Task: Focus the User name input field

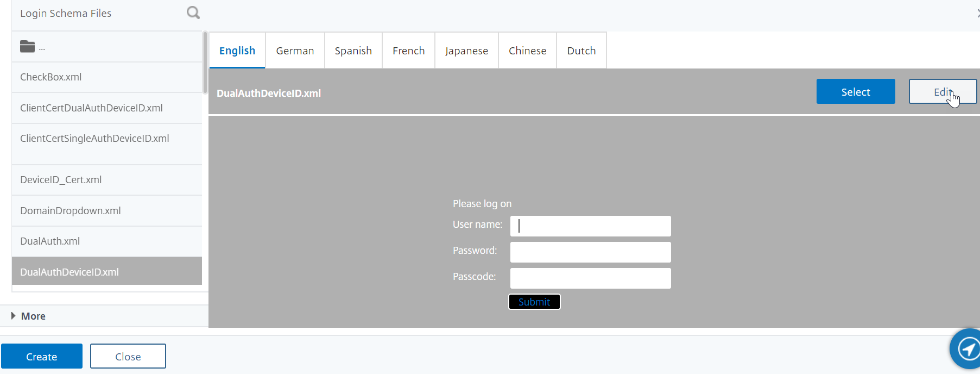Action: (x=591, y=226)
